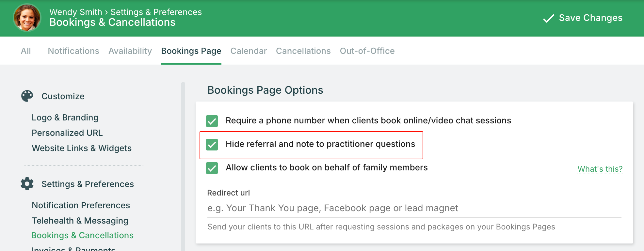644x251 pixels.
Task: Toggle Hide referral and note checkbox
Action: pyautogui.click(x=212, y=144)
